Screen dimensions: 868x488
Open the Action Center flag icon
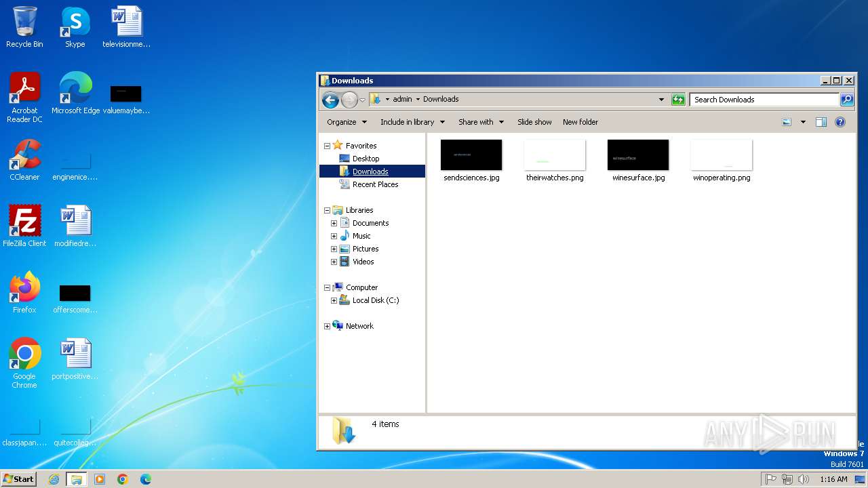pyautogui.click(x=771, y=479)
